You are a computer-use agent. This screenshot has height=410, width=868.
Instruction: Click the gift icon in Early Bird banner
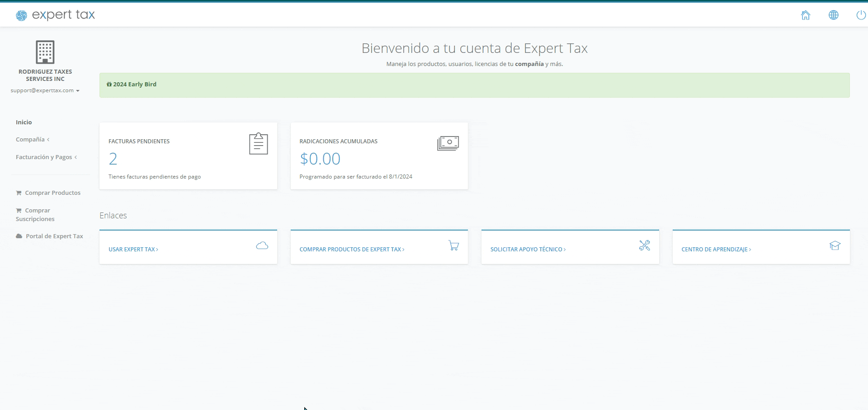(109, 84)
